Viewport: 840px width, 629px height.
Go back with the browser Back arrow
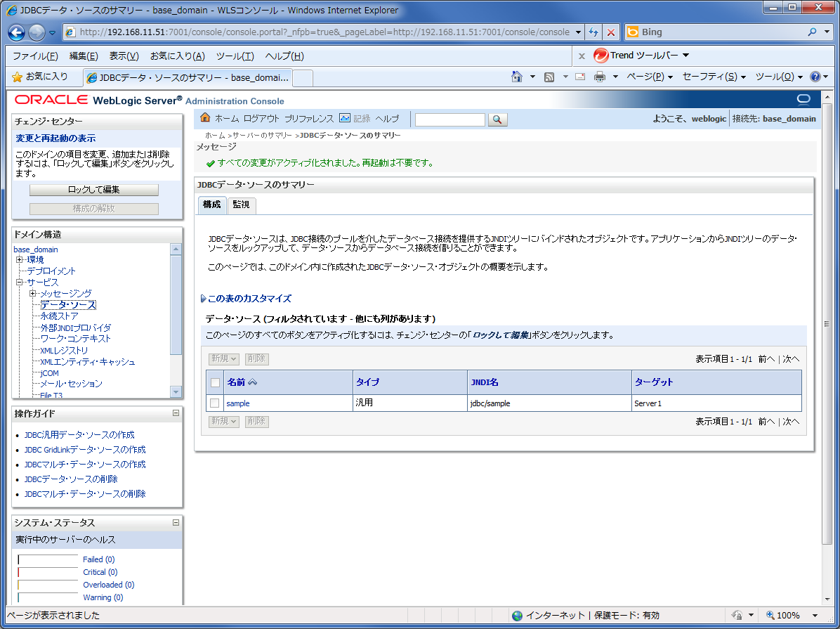tap(17, 33)
